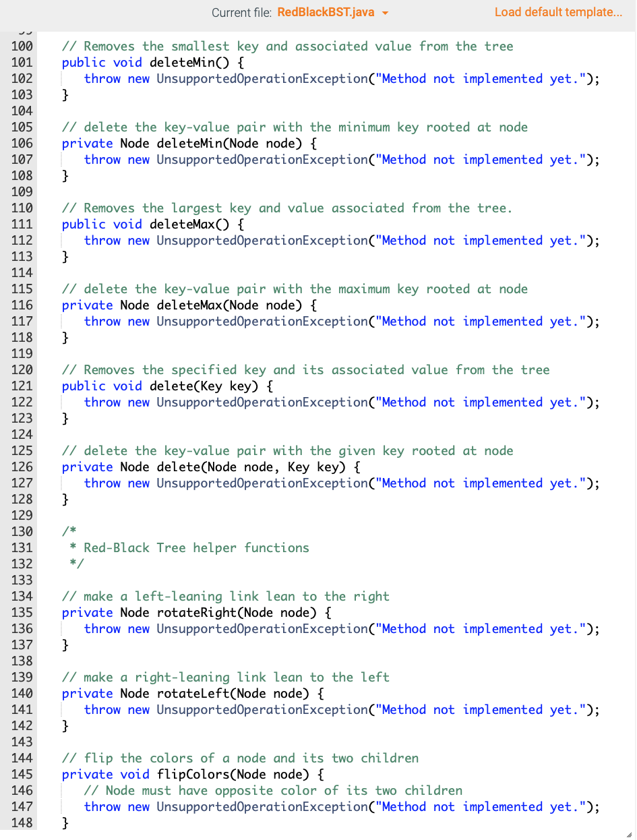Click the closing brace on line 103
The width and height of the screenshot is (637, 840).
(x=65, y=95)
